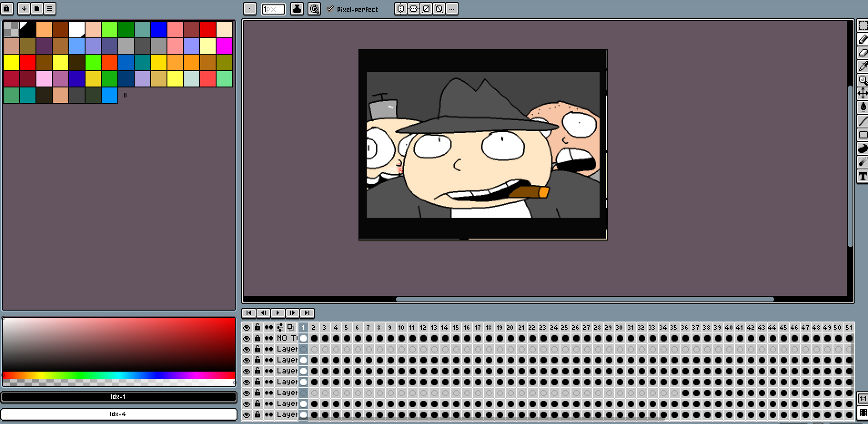
Task: Select the Blur tool
Action: click(x=863, y=162)
